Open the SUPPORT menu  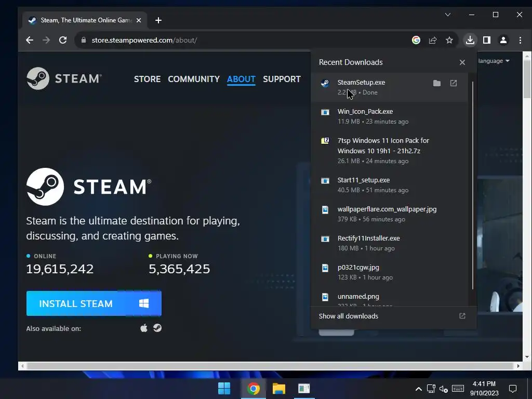click(x=282, y=79)
